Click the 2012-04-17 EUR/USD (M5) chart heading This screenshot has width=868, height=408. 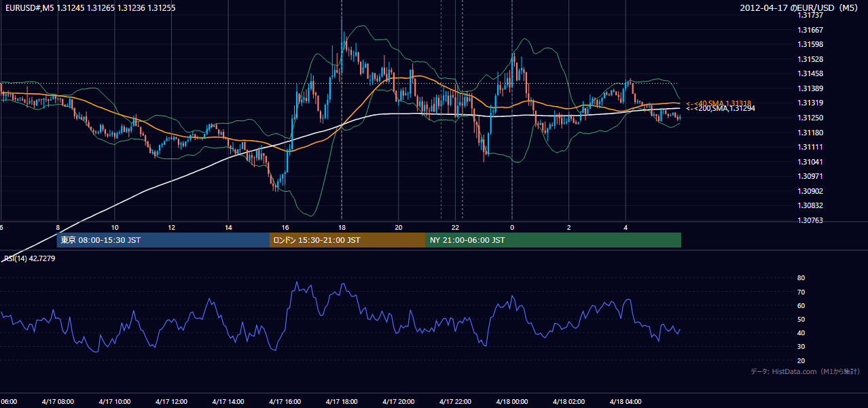click(x=800, y=8)
